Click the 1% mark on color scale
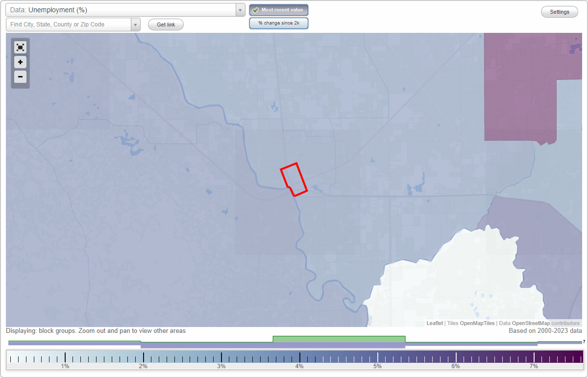Viewport: 588px width, 378px height. 65,366
